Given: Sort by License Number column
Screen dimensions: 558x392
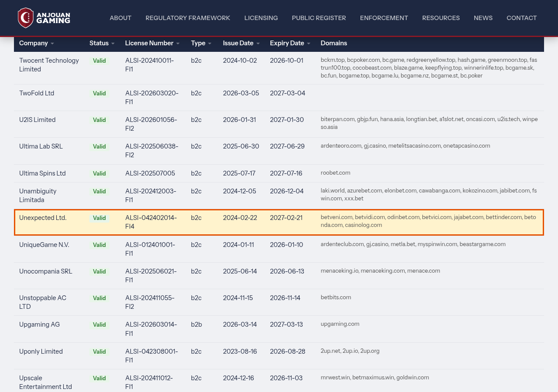Looking at the screenshot, I should (153, 43).
